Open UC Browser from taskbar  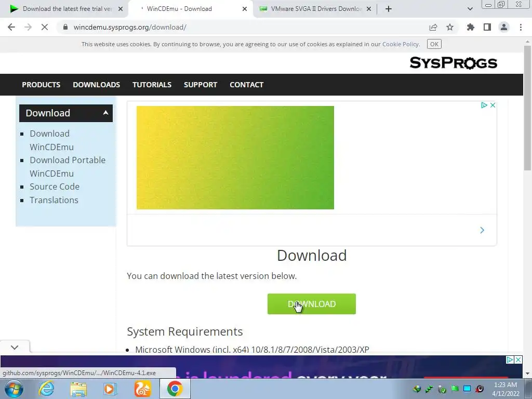coord(142,389)
